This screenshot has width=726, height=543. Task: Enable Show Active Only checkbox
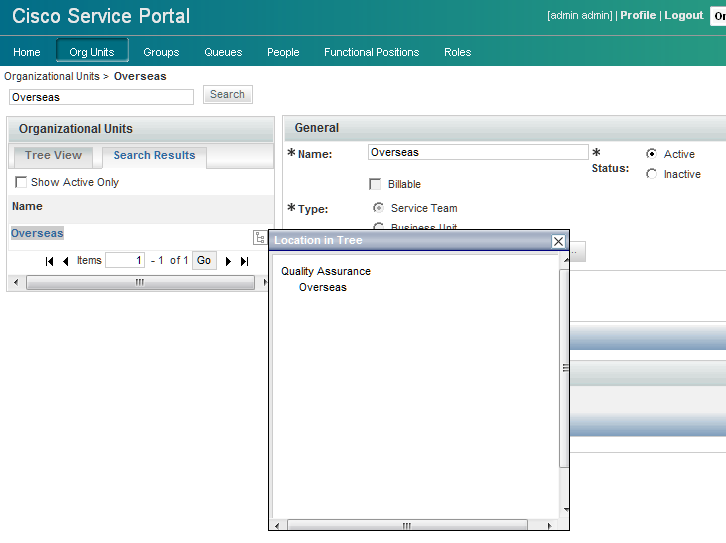coord(21,183)
